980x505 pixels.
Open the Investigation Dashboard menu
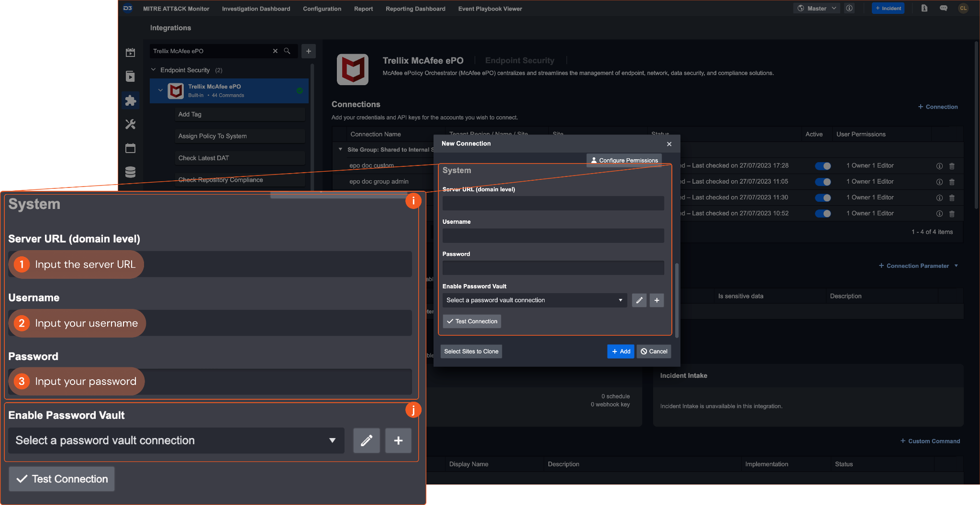[x=256, y=9]
